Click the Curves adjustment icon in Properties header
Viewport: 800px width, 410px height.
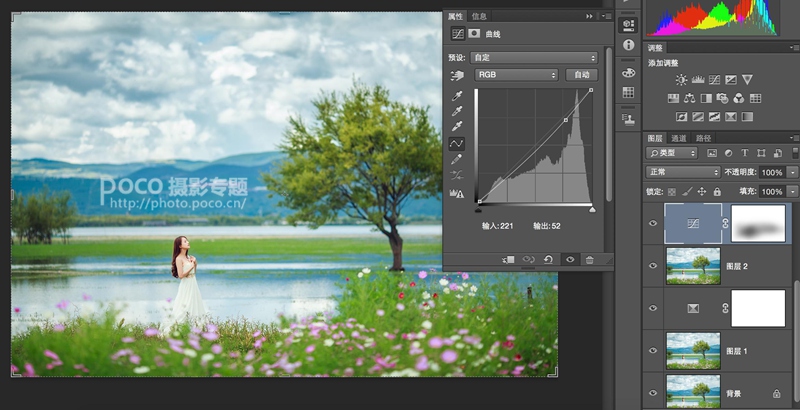pos(458,34)
